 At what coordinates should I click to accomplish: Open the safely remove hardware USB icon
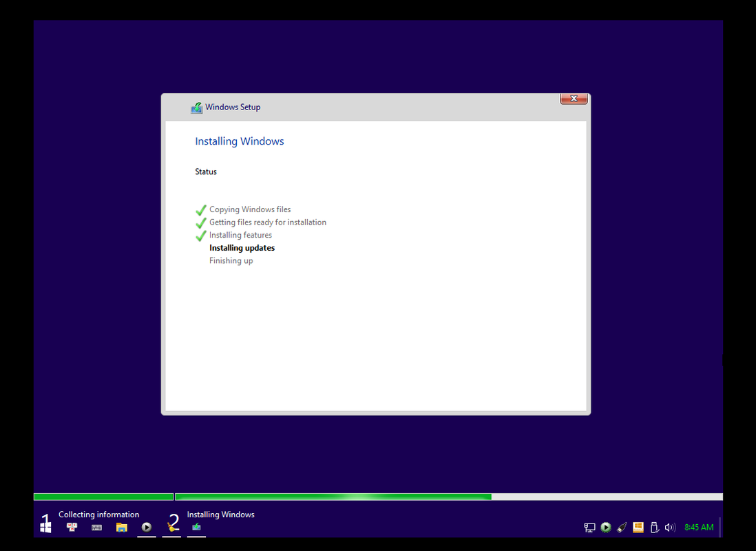click(x=654, y=528)
